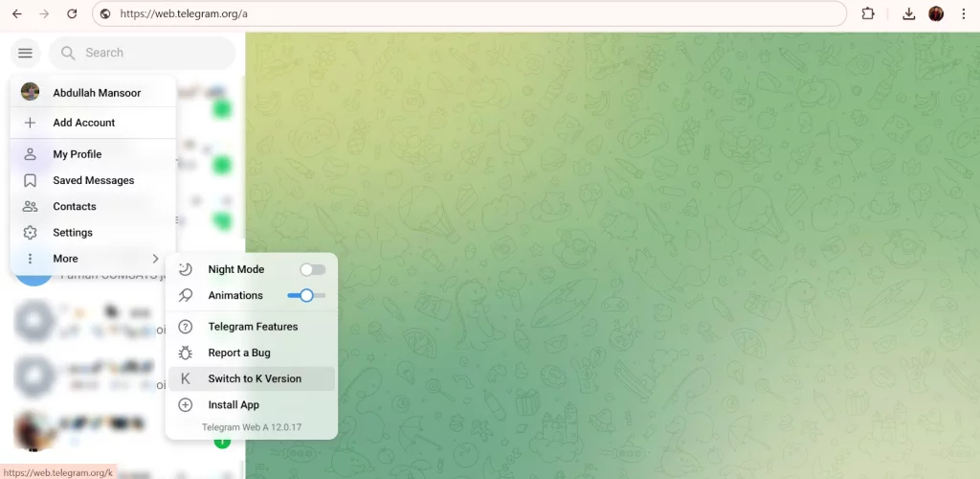Open Telegram Features from submenu

coord(252,327)
